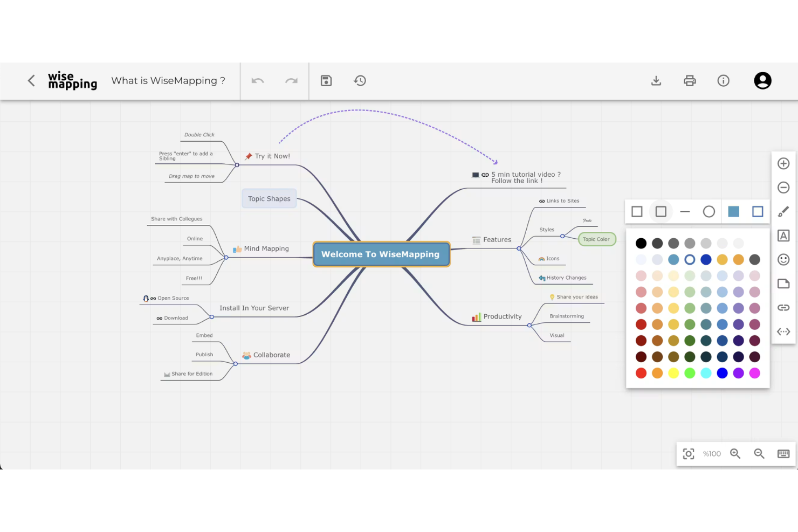Add a topic with the plus circle icon
Screen dimensions: 798x532
[783, 163]
